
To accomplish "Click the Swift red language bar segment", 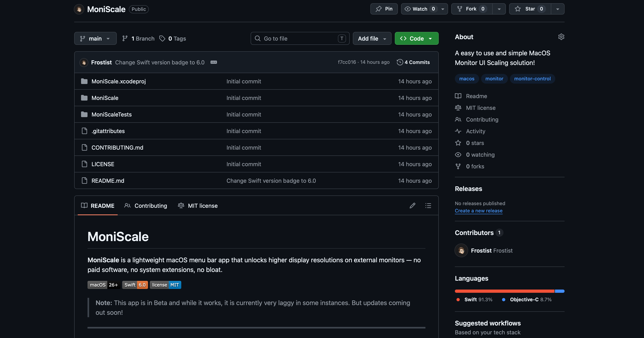I will click(504, 291).
